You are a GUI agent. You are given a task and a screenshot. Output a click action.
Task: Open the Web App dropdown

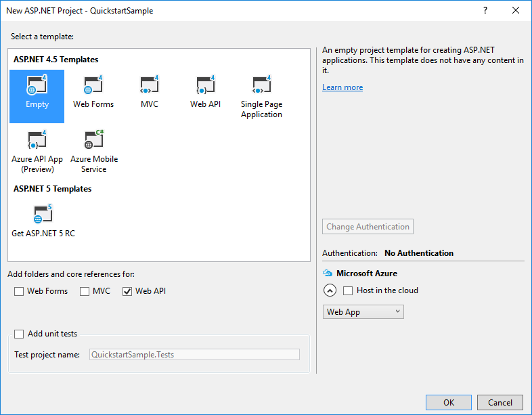pyautogui.click(x=363, y=312)
